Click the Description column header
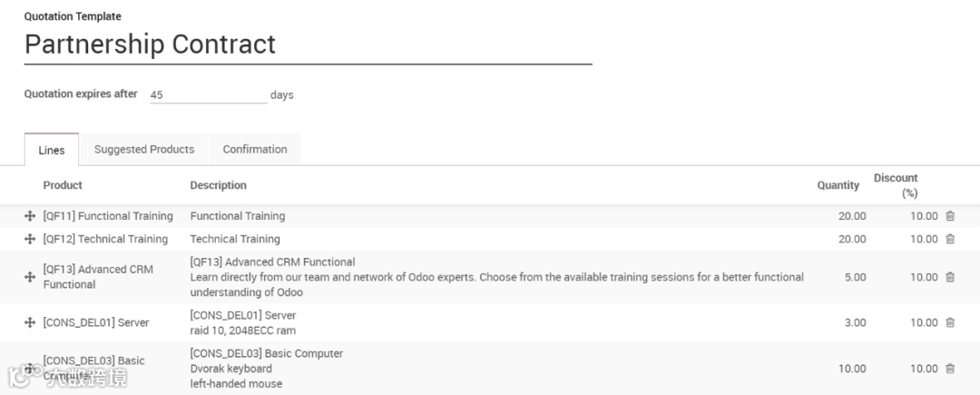The width and height of the screenshot is (980, 395). click(218, 185)
